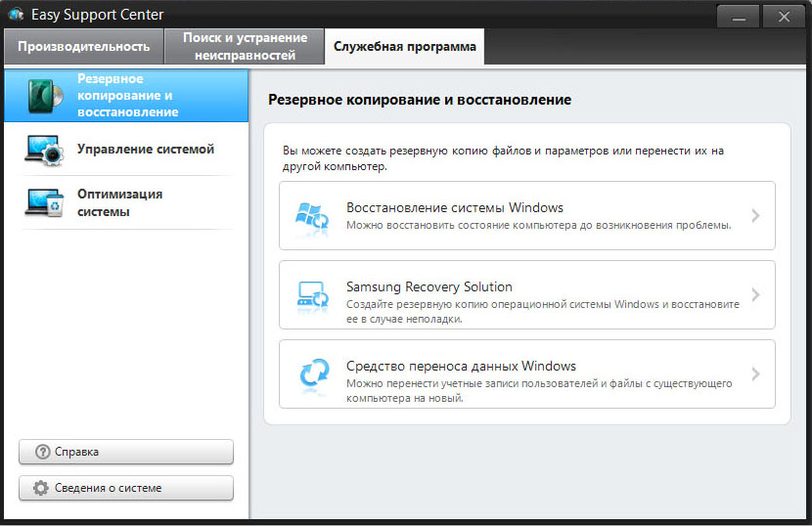
Task: Open the Управление системой section
Action: tap(126, 150)
